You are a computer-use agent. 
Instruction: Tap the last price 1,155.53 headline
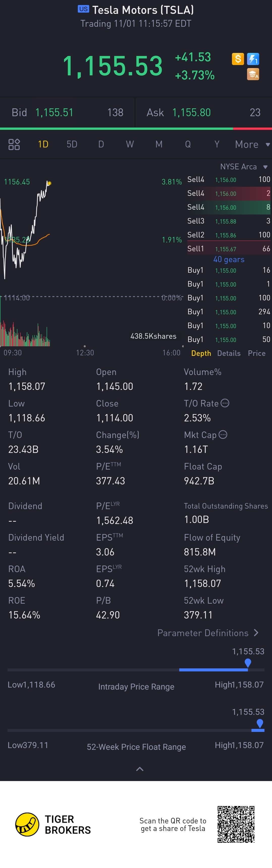point(113,66)
